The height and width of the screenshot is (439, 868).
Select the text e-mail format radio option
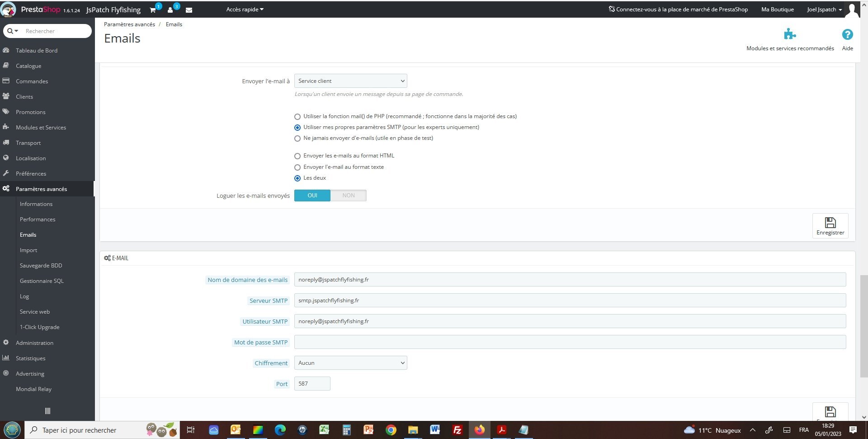pos(297,167)
